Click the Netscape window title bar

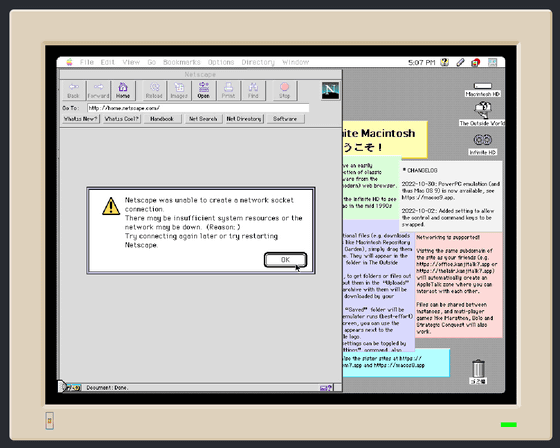pyautogui.click(x=200, y=74)
